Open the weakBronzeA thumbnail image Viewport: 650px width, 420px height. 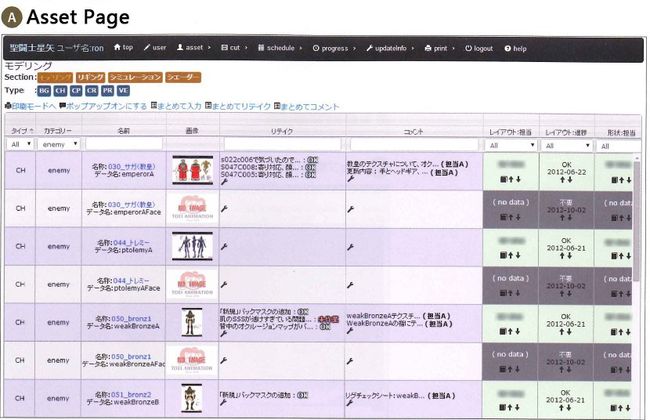pos(192,322)
